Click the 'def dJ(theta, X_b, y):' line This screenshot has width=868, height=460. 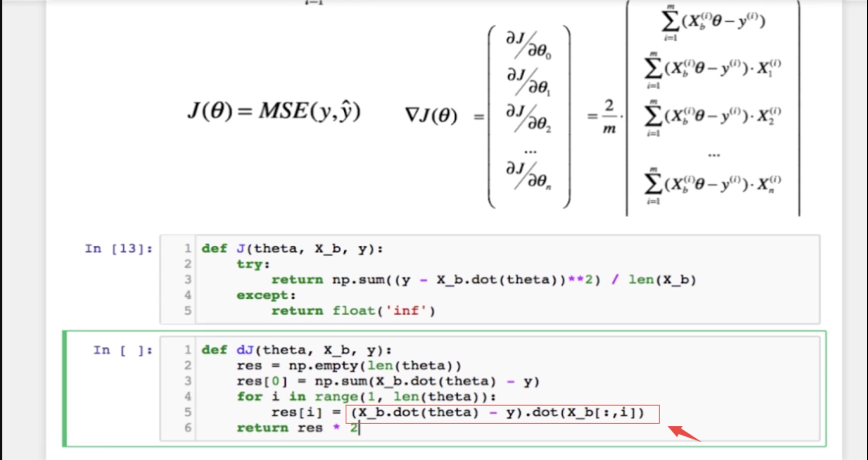(296, 350)
